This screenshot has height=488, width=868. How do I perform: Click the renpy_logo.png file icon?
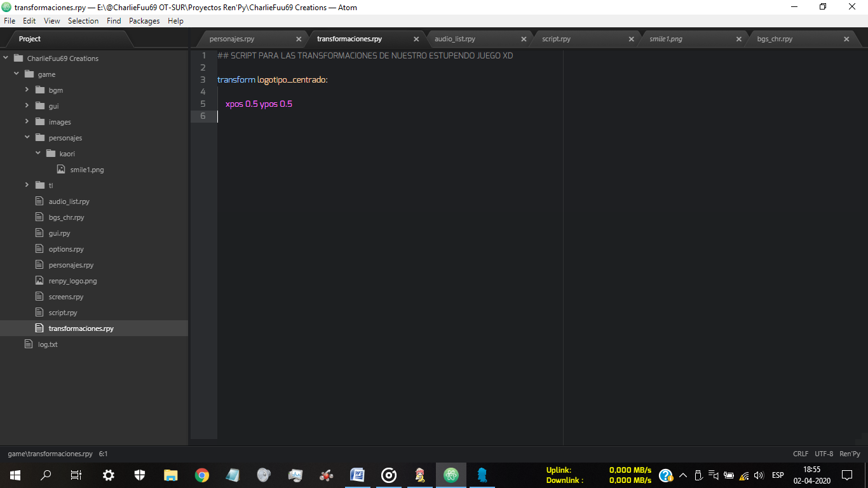pyautogui.click(x=39, y=281)
